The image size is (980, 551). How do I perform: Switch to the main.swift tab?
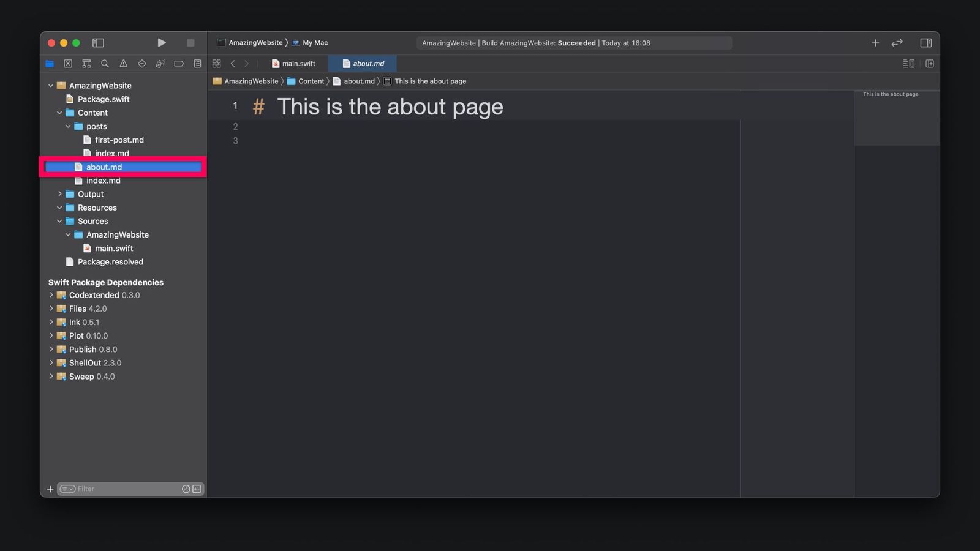coord(298,63)
